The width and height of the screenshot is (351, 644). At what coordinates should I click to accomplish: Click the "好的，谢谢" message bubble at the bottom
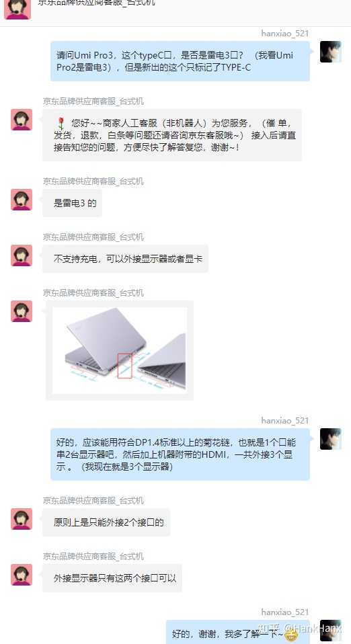click(237, 633)
